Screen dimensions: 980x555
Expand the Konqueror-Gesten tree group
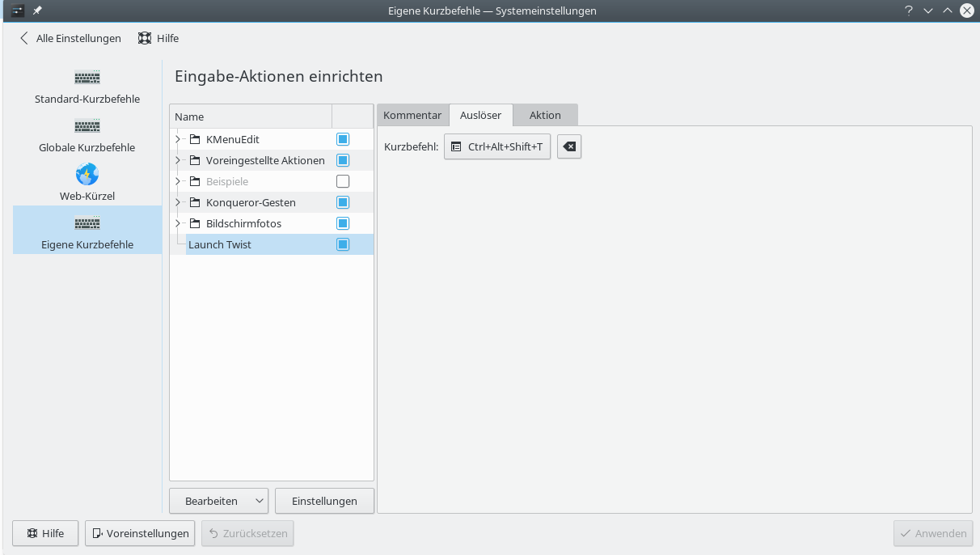[178, 202]
